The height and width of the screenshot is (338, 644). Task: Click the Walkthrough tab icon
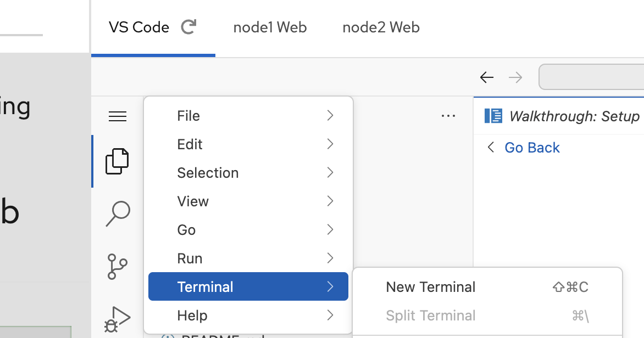493,116
